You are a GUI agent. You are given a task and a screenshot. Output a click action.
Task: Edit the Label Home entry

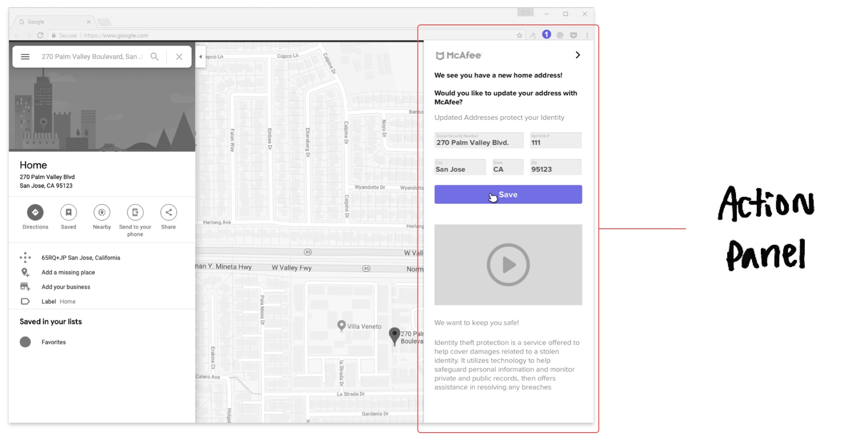tap(102, 302)
